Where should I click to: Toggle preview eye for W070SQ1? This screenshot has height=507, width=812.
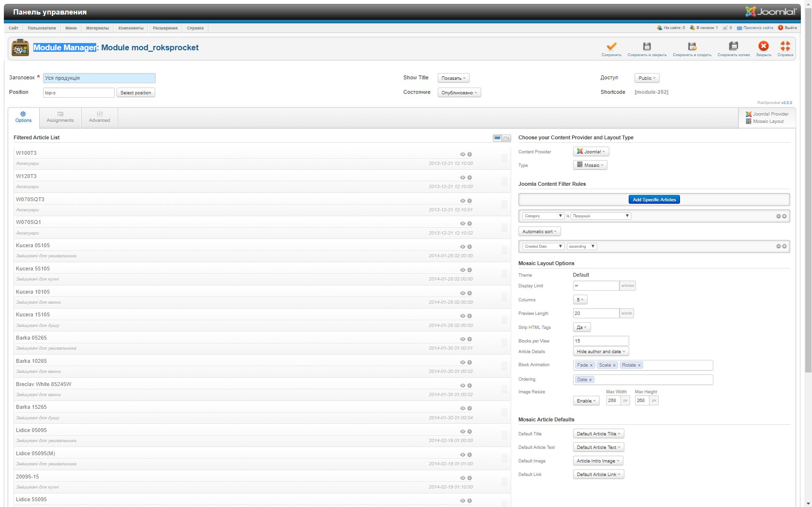point(462,224)
